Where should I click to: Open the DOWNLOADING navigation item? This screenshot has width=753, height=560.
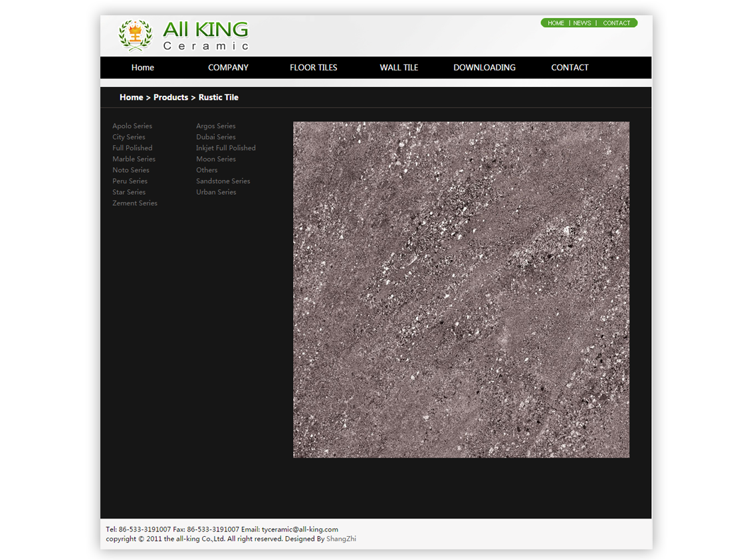484,68
